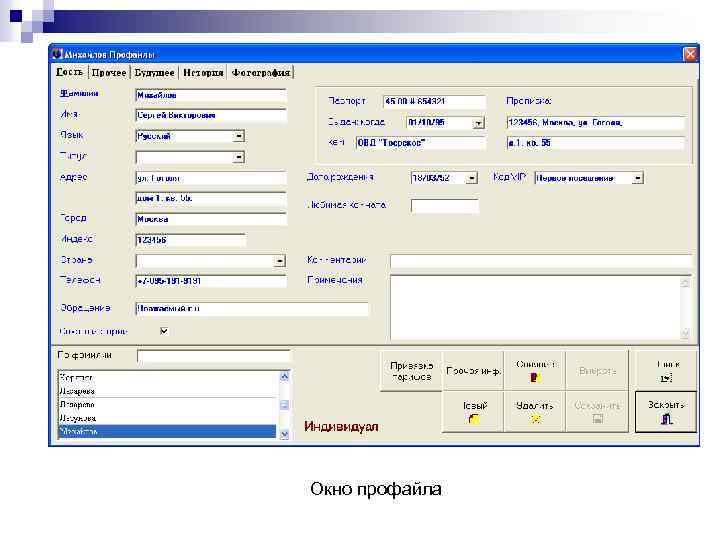Screen dimensions: 720x540
Task: Click the Имя field with Сергей Викторович
Action: tap(211, 115)
